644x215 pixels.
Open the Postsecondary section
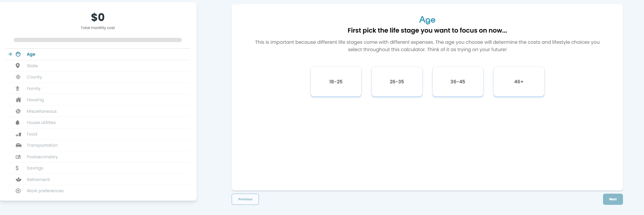coord(98,157)
